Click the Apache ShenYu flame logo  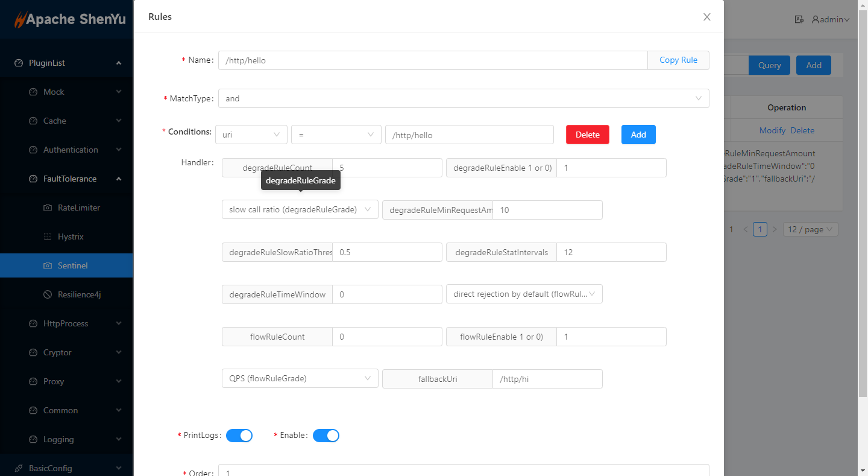tap(20, 19)
